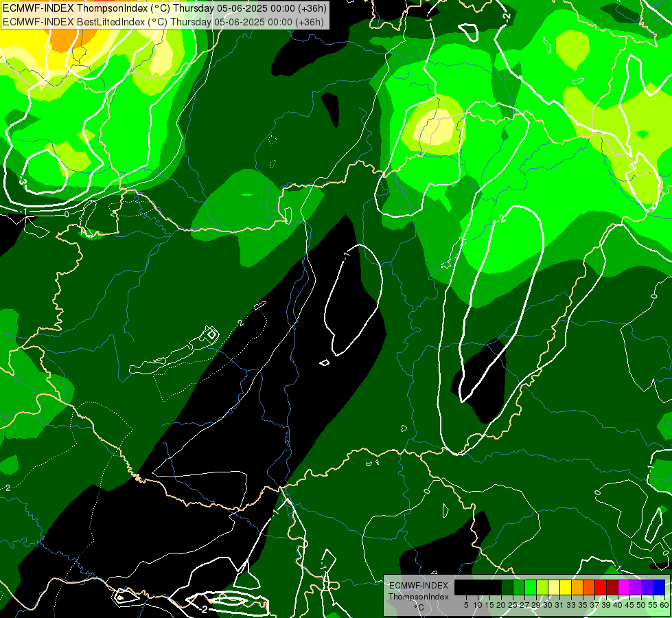This screenshot has height=618, width=672.
Task: Click the legend scale value 30
Action: [548, 605]
